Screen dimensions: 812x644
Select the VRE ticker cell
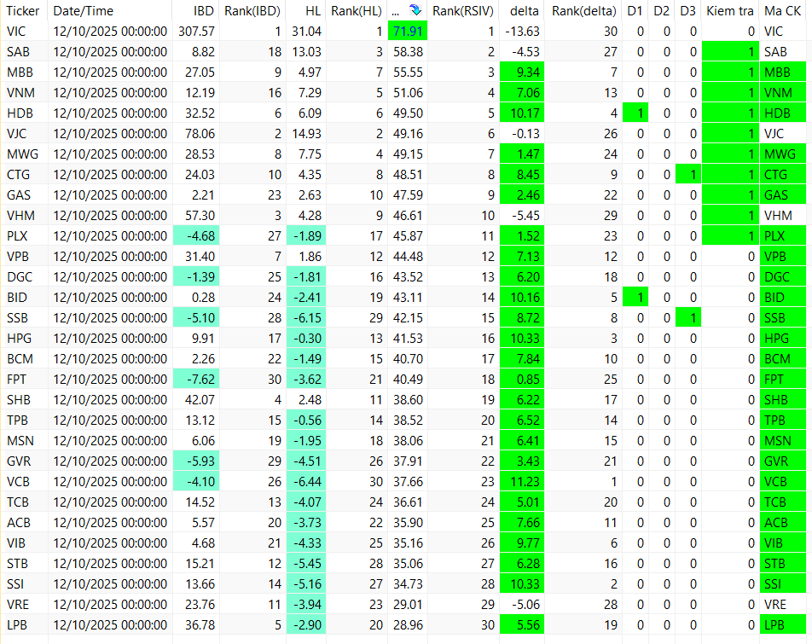pos(25,604)
